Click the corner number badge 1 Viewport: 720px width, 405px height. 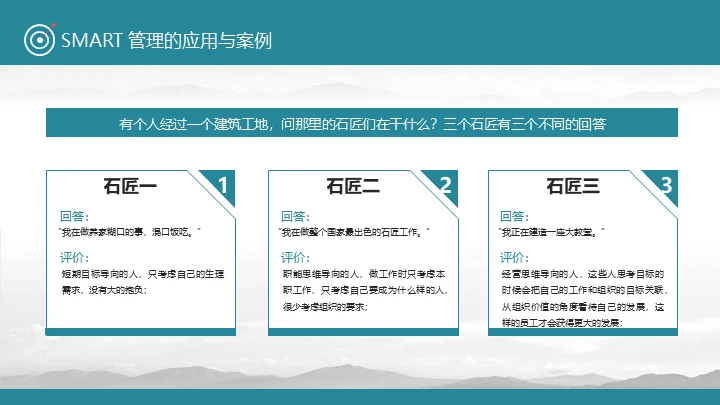(x=223, y=186)
